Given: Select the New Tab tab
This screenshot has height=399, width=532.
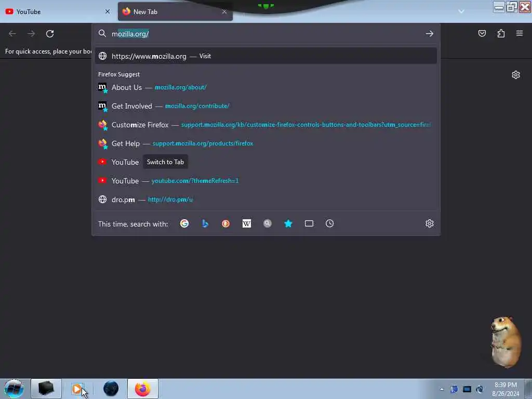Looking at the screenshot, I should (x=175, y=11).
